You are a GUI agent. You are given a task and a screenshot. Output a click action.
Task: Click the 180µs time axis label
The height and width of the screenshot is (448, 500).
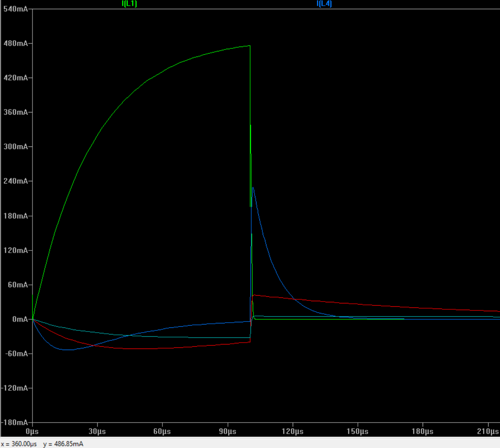click(x=423, y=432)
